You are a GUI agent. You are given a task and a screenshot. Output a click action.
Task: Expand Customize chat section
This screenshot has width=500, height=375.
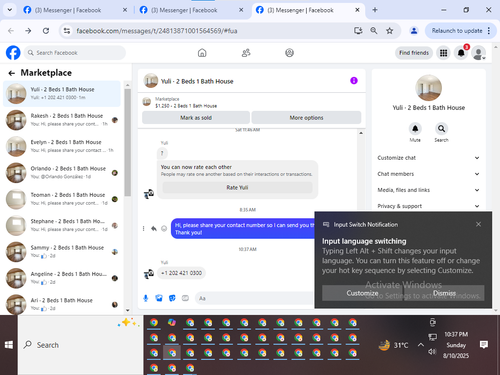point(429,158)
